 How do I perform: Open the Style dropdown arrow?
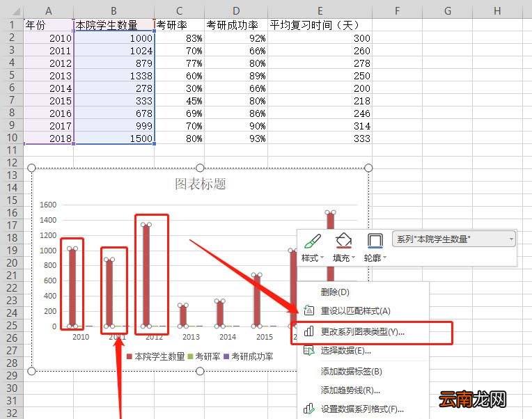coord(322,258)
